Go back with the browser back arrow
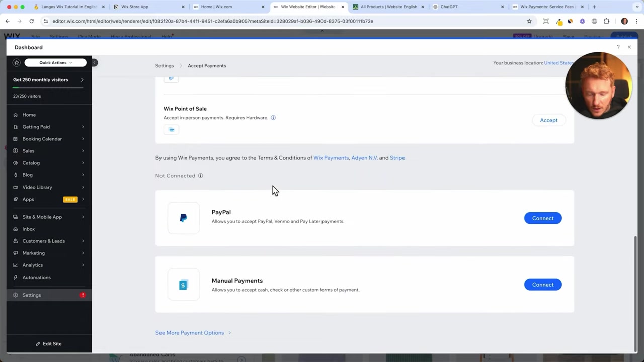This screenshot has width=644, height=362. pyautogui.click(x=7, y=21)
